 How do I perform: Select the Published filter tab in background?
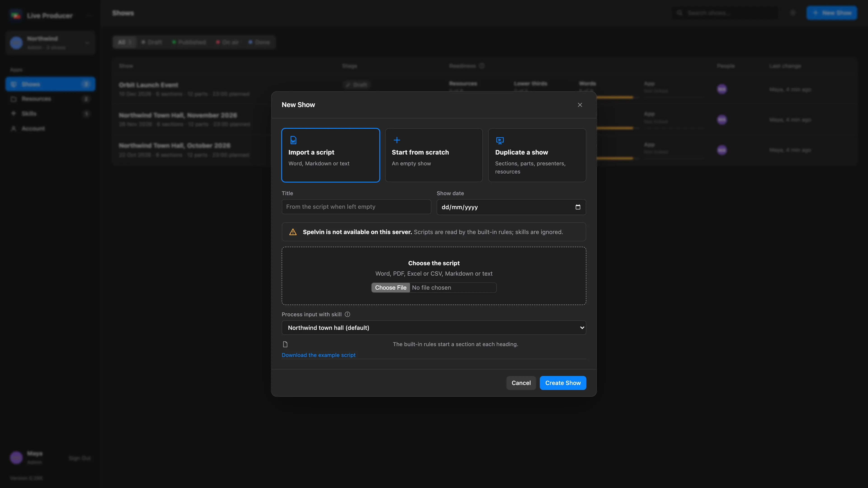click(189, 42)
